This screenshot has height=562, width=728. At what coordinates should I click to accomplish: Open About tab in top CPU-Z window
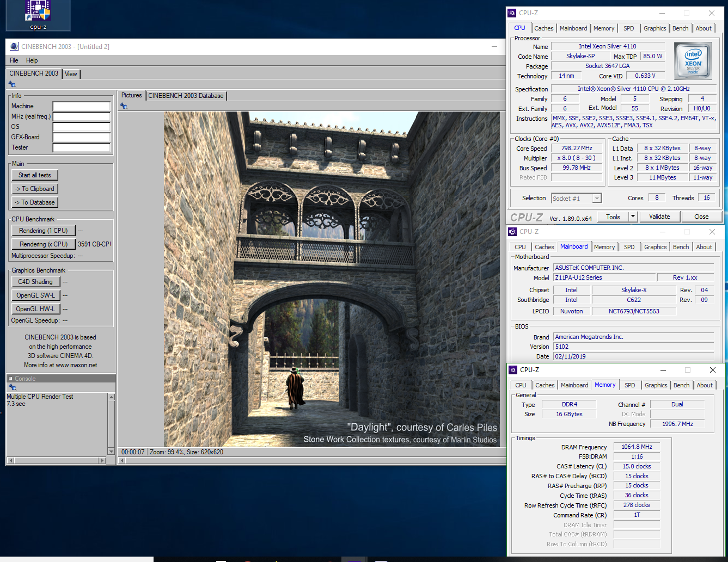703,28
